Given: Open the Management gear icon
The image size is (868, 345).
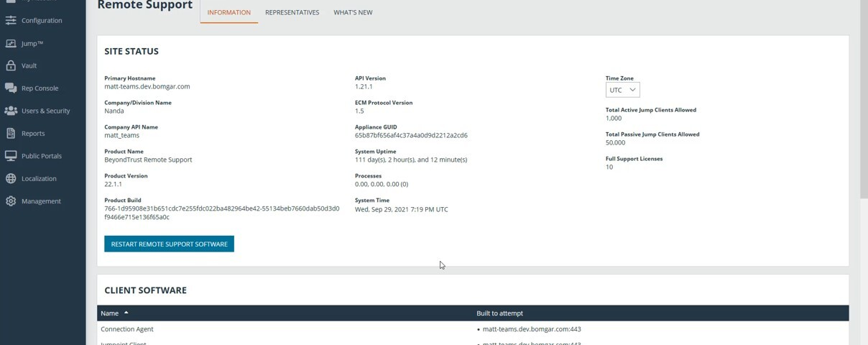Looking at the screenshot, I should (11, 201).
